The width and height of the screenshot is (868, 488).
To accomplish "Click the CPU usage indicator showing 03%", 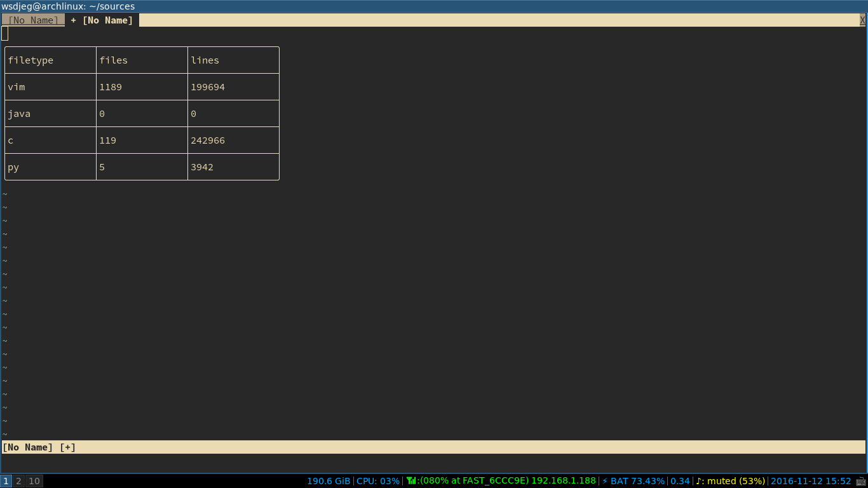I will [379, 481].
